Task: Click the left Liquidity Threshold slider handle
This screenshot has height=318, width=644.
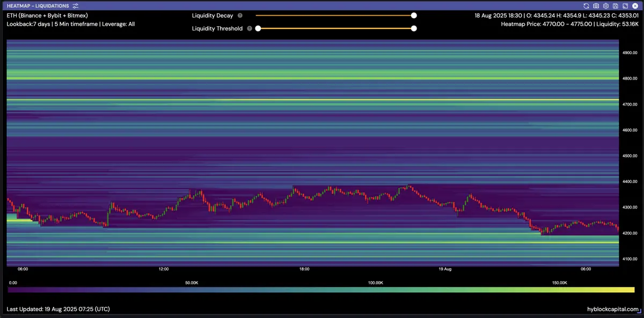Action: pyautogui.click(x=258, y=28)
